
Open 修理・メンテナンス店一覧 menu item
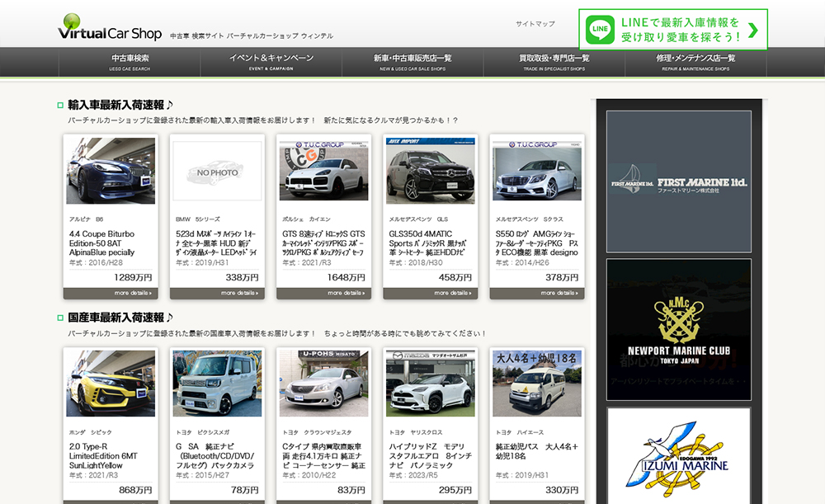tap(695, 62)
